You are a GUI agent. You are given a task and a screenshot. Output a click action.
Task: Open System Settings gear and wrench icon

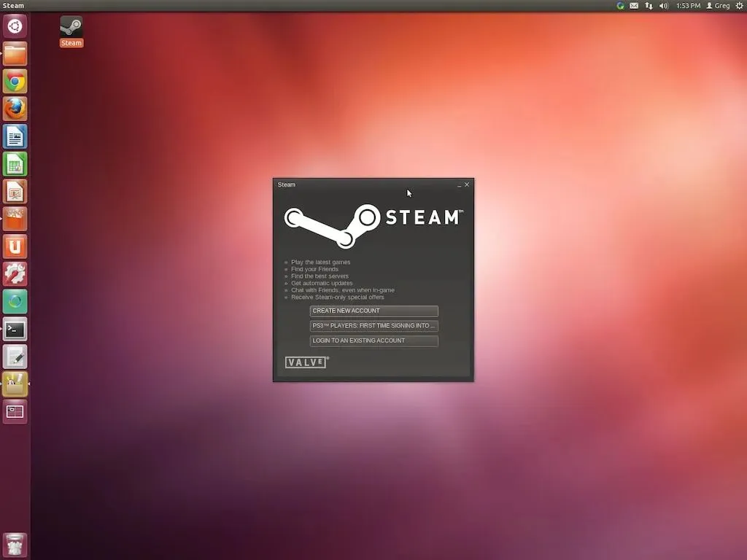point(15,274)
